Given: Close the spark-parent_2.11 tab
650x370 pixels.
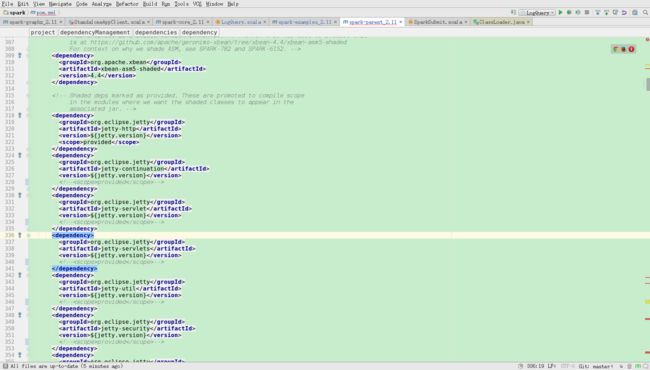Looking at the screenshot, I should click(x=400, y=22).
